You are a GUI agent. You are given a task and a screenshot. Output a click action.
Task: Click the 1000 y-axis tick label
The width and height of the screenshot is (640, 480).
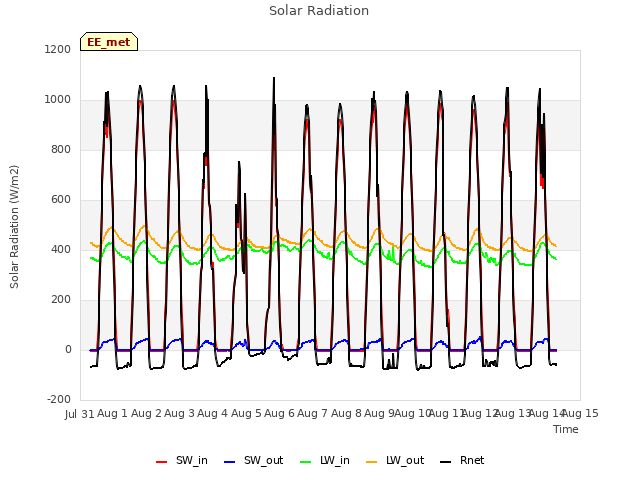[58, 100]
